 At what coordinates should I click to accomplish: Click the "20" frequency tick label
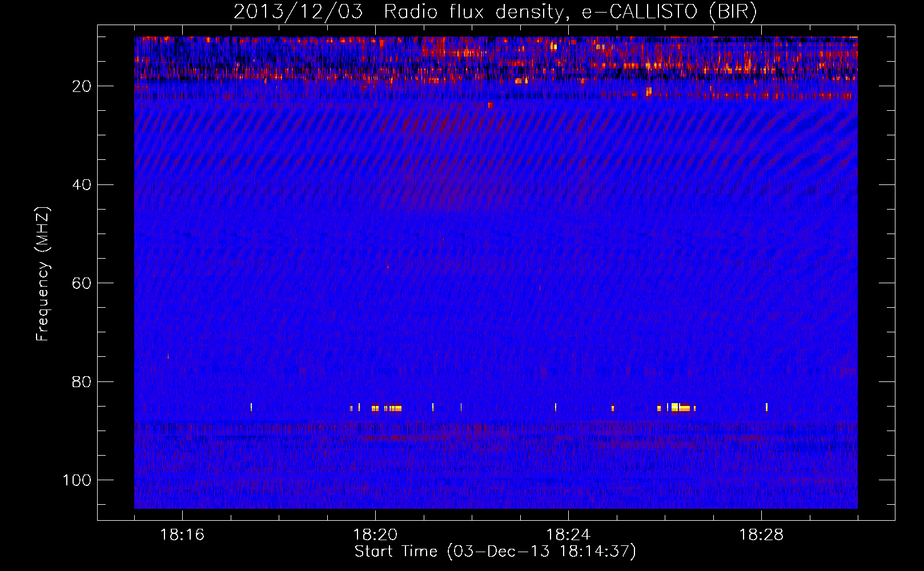(82, 86)
